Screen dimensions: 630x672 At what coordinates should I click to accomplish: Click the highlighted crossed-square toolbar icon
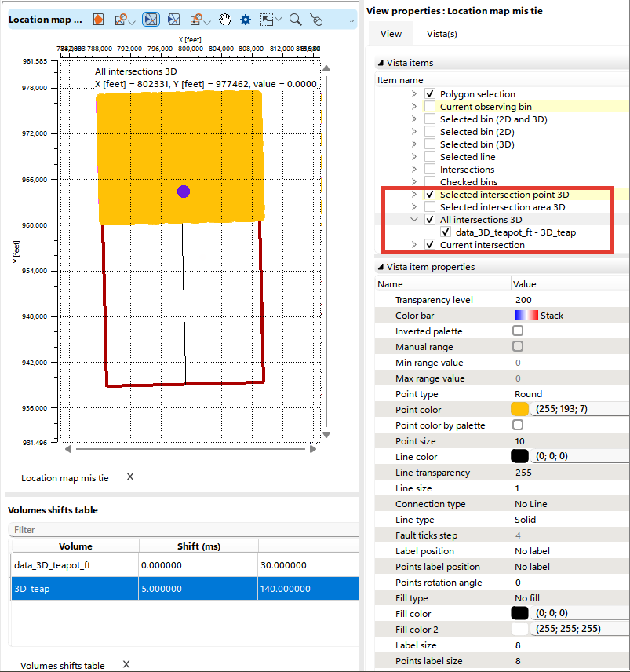(x=151, y=20)
